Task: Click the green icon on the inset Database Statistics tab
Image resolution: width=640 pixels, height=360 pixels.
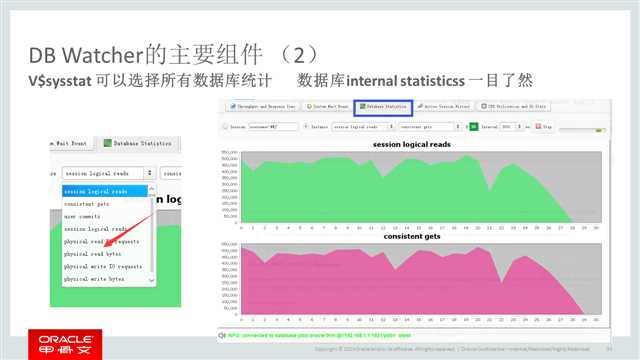Action: point(107,143)
